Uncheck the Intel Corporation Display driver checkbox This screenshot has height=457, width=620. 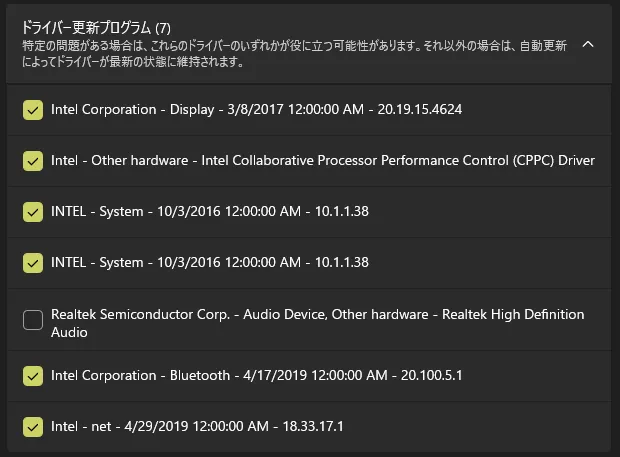[33, 109]
